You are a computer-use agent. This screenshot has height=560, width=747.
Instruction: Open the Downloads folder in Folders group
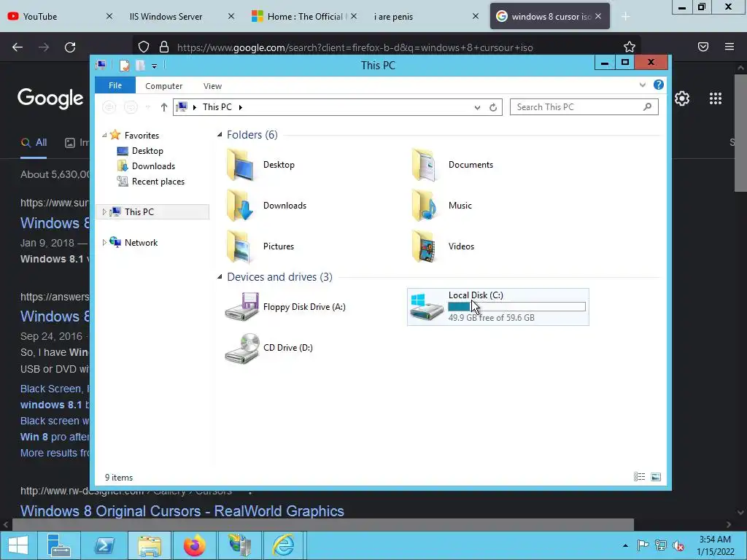pos(266,205)
